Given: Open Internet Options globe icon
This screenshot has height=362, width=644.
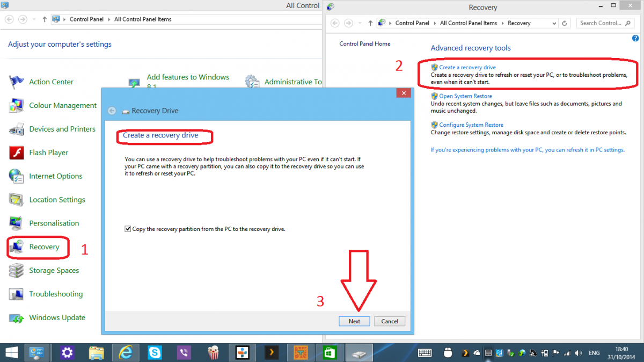Looking at the screenshot, I should pyautogui.click(x=17, y=176).
